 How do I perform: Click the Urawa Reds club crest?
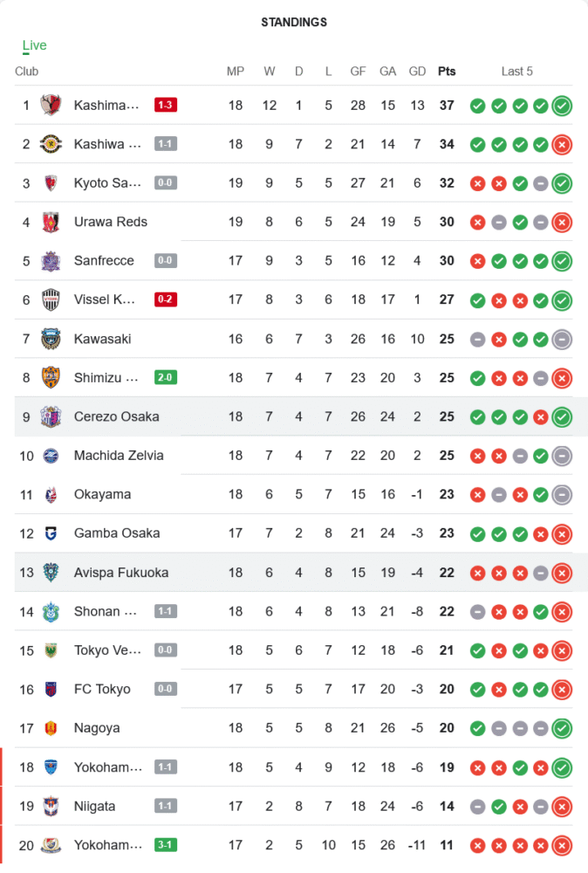pos(51,222)
